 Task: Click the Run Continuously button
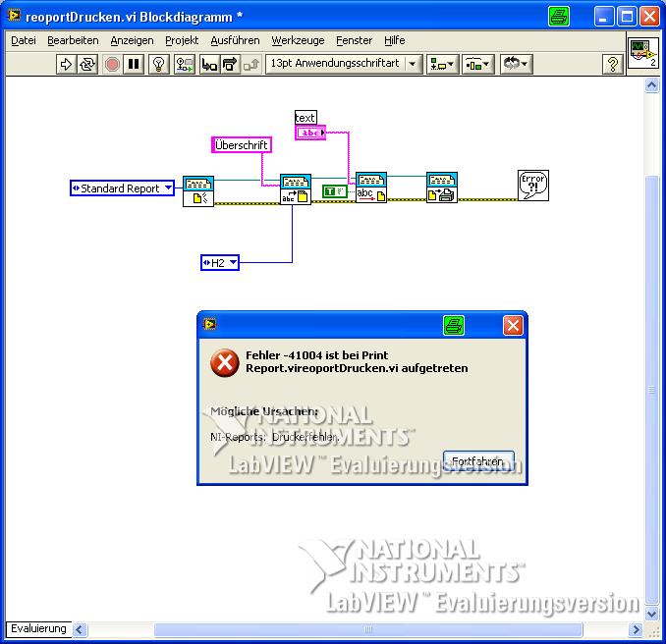point(87,65)
